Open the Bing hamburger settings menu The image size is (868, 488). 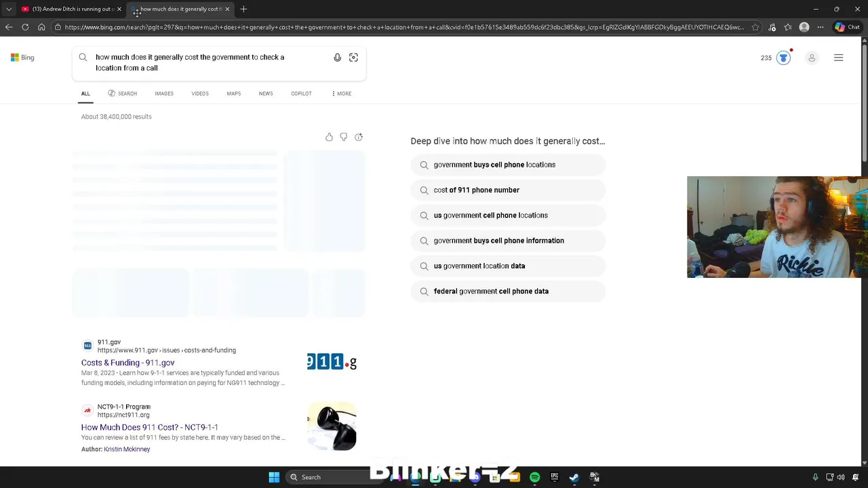(838, 58)
